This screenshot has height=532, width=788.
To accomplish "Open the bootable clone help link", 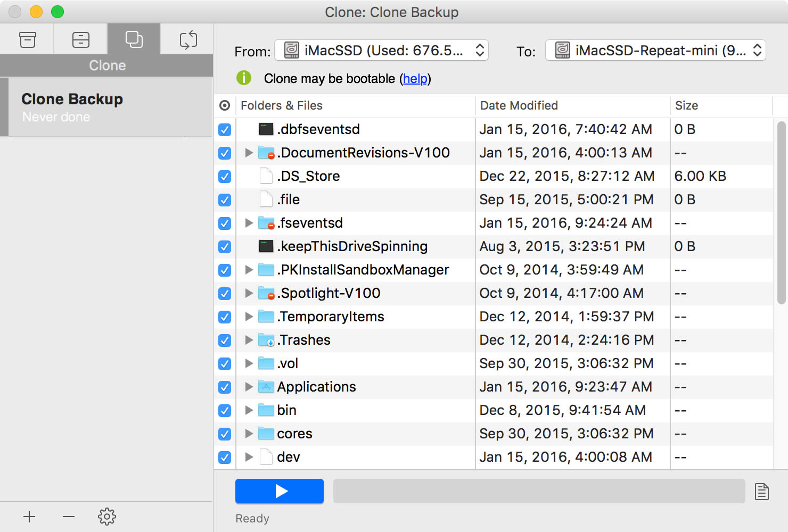I will pyautogui.click(x=415, y=79).
